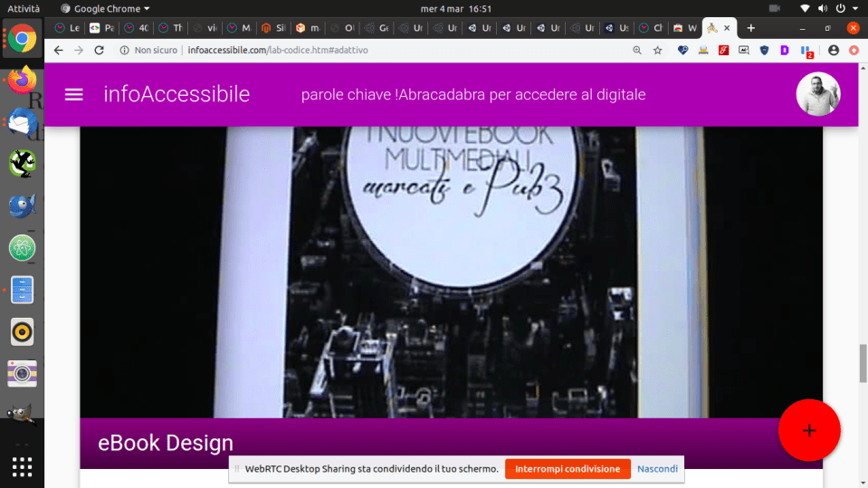
Task: Open the zoom magnifier icon in address bar
Action: [x=637, y=51]
